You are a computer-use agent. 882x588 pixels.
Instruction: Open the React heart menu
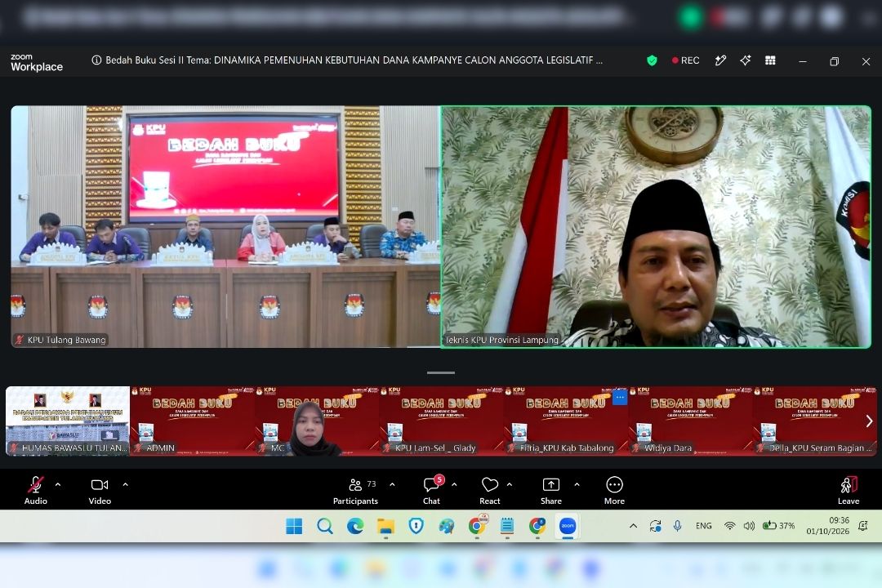coord(489,489)
